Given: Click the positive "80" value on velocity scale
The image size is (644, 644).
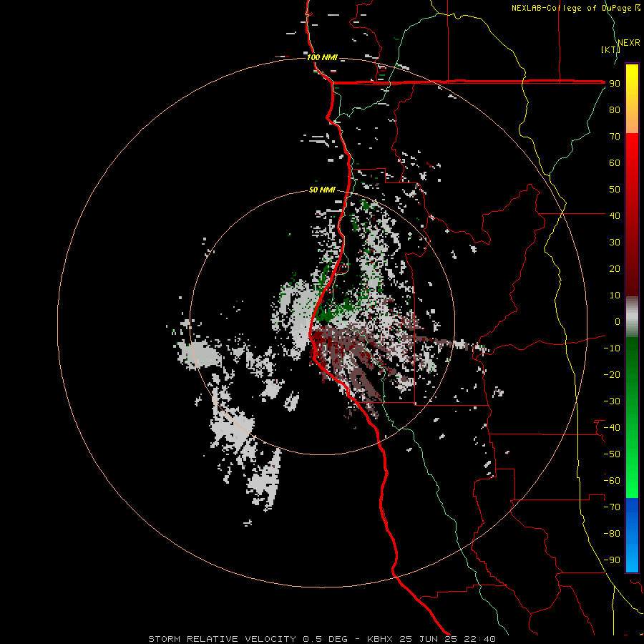Looking at the screenshot, I should coord(615,109).
